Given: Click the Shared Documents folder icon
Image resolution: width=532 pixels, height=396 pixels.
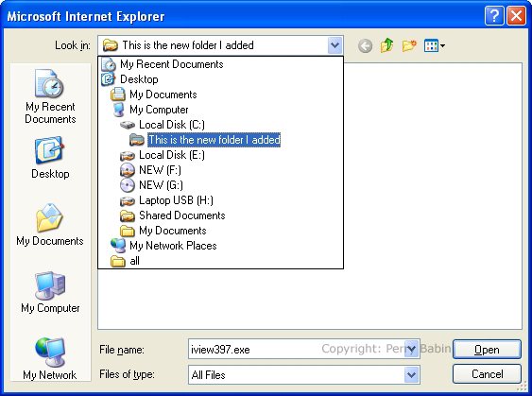Looking at the screenshot, I should [x=128, y=215].
